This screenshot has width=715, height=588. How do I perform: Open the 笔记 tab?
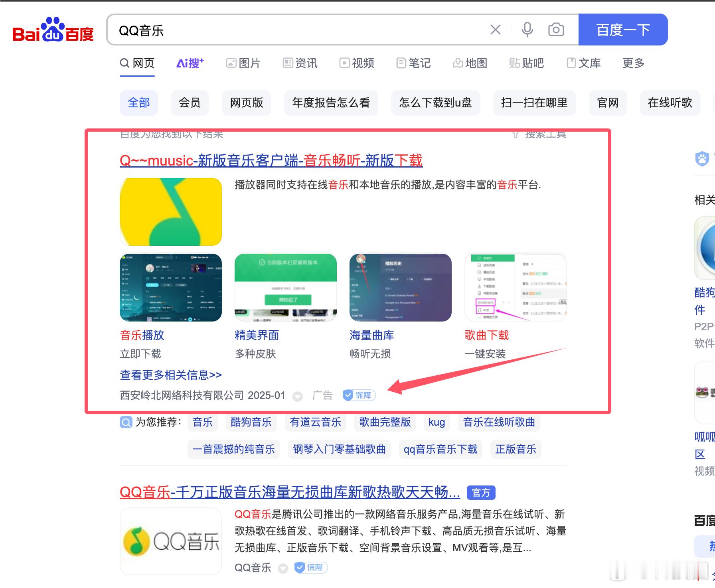click(413, 63)
